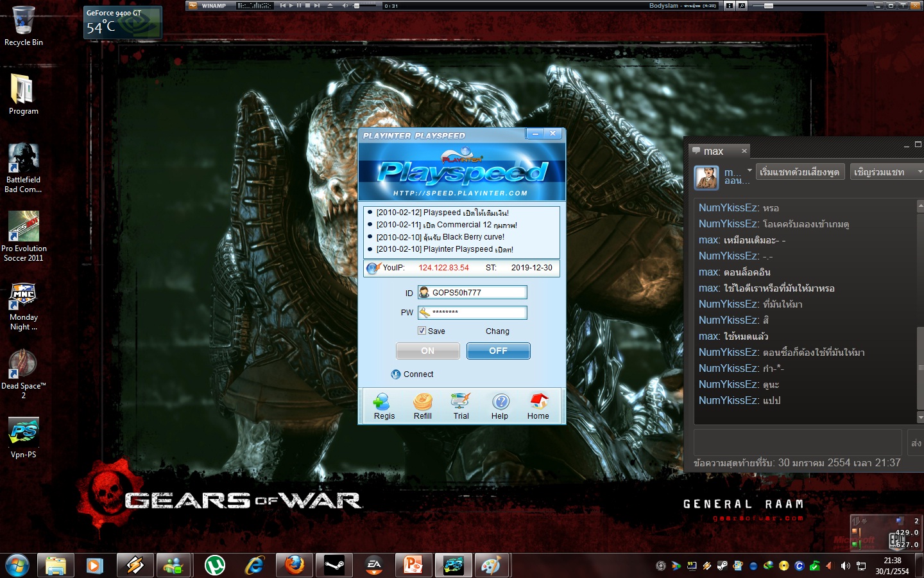Click the network speed meter gadget
The image size is (924, 578).
(886, 532)
